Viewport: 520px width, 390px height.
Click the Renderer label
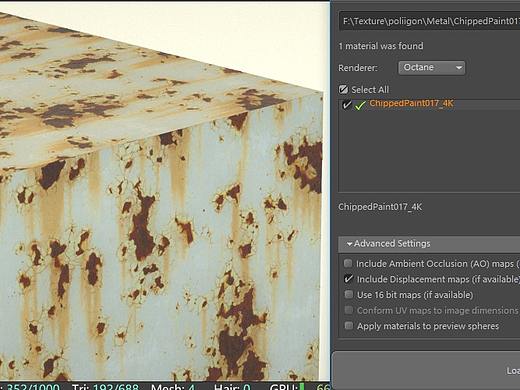pos(358,68)
